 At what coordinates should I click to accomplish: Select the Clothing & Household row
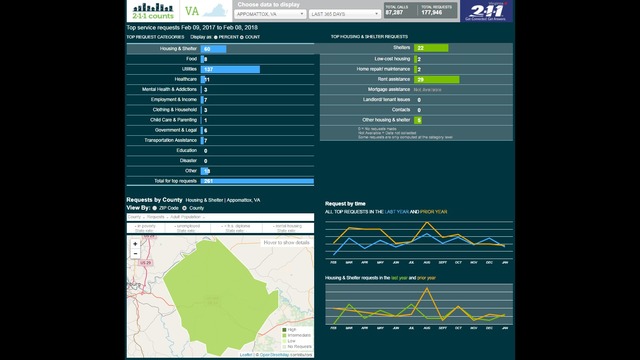point(220,110)
